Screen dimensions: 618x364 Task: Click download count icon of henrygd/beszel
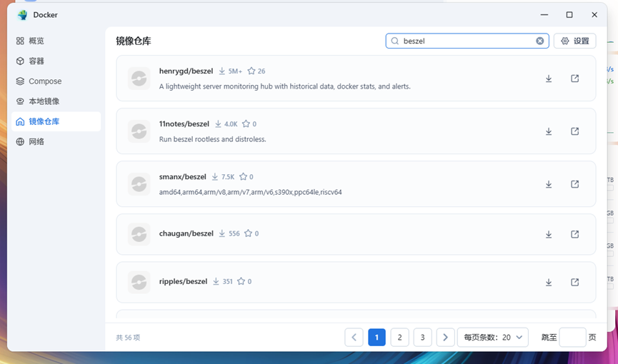point(222,71)
